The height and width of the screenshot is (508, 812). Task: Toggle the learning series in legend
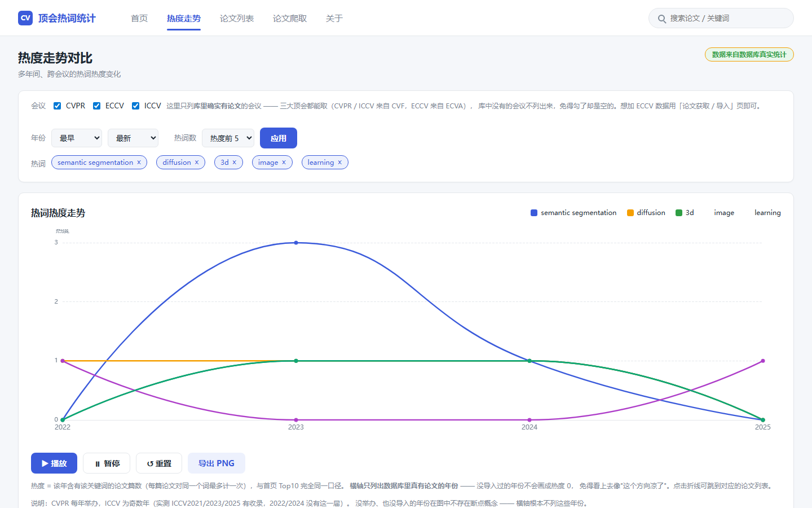767,213
